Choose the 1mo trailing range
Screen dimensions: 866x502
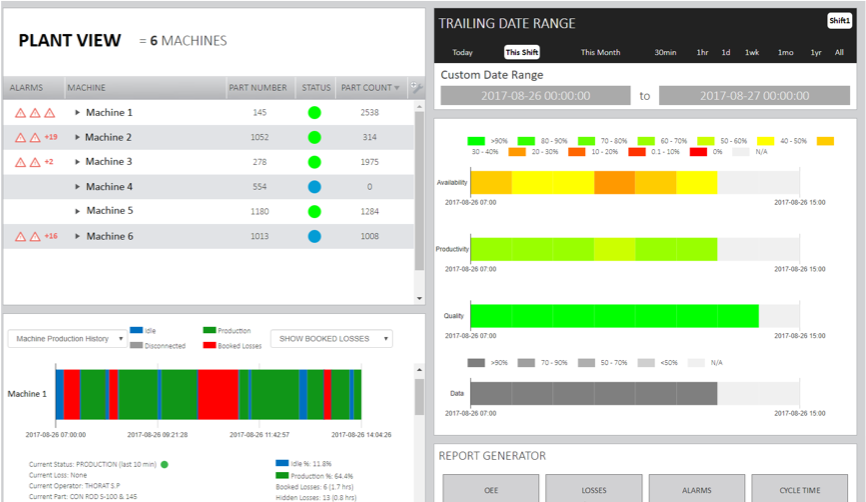[785, 52]
